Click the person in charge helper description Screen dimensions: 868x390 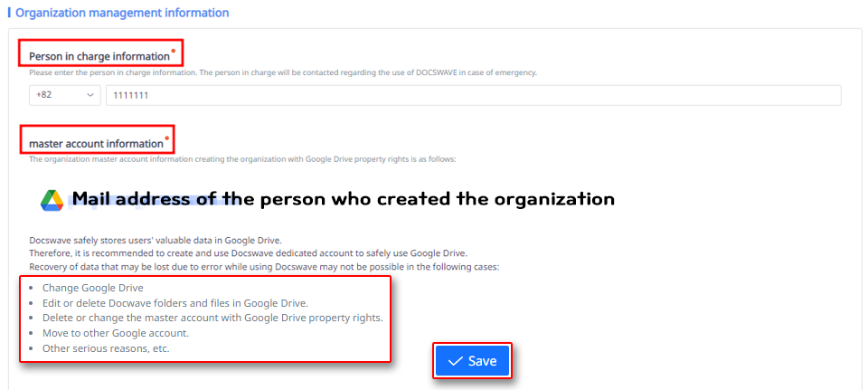pos(283,72)
